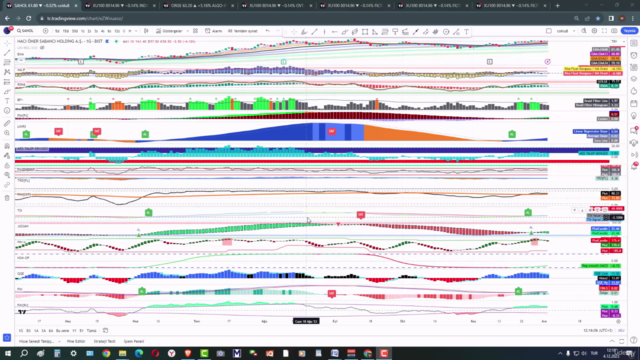The width and height of the screenshot is (640, 360).
Task: Toggle ADJ adjustment at bottom right
Action: click(x=621, y=331)
